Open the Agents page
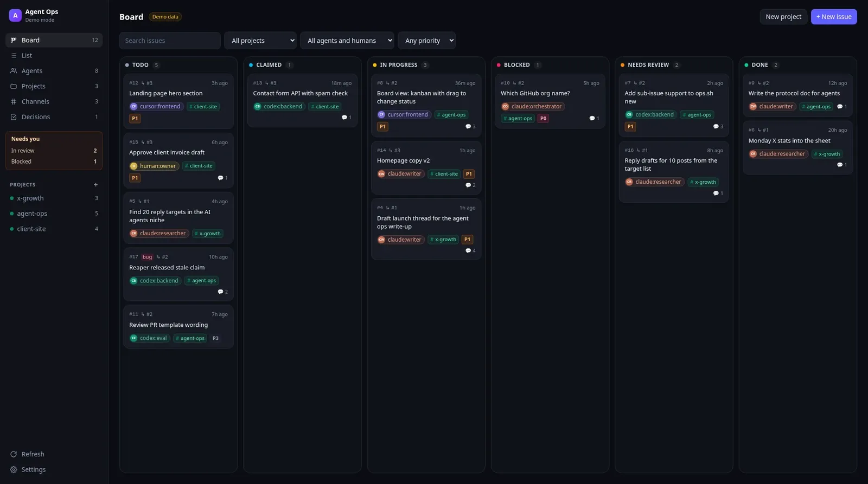This screenshot has height=484, width=868. 54,71
